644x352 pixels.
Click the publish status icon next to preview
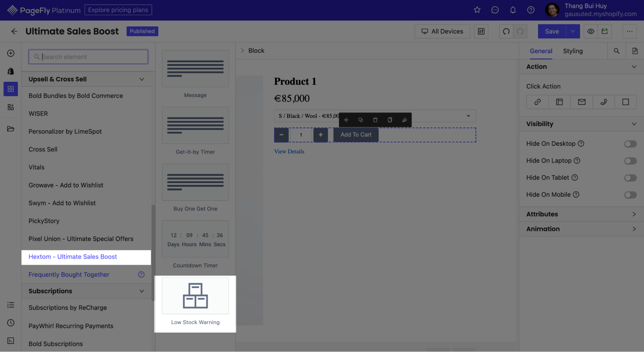tap(605, 31)
